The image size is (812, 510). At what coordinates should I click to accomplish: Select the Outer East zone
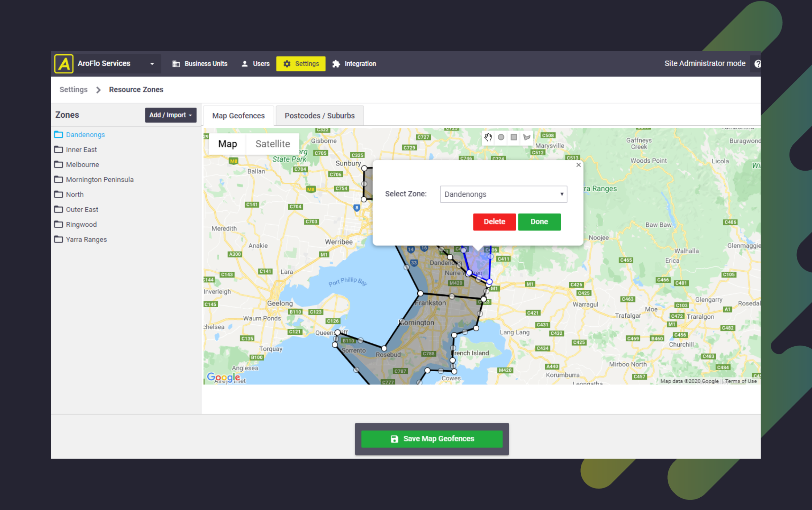tap(82, 209)
